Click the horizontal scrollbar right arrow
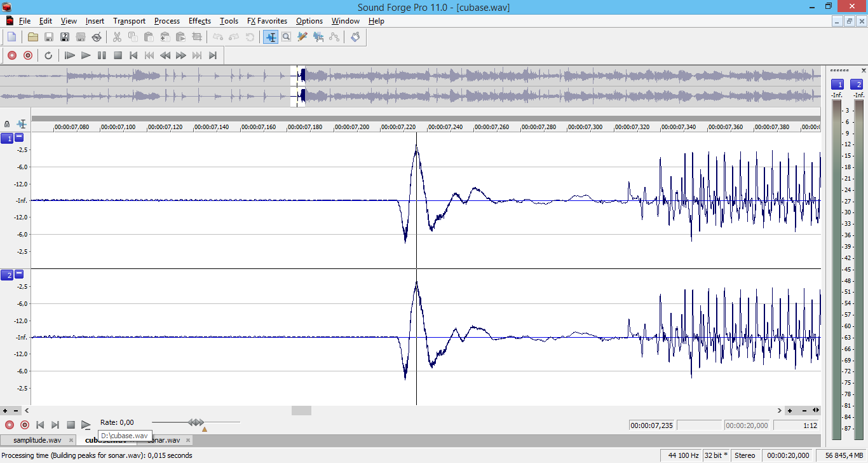The image size is (868, 463). pyautogui.click(x=780, y=411)
